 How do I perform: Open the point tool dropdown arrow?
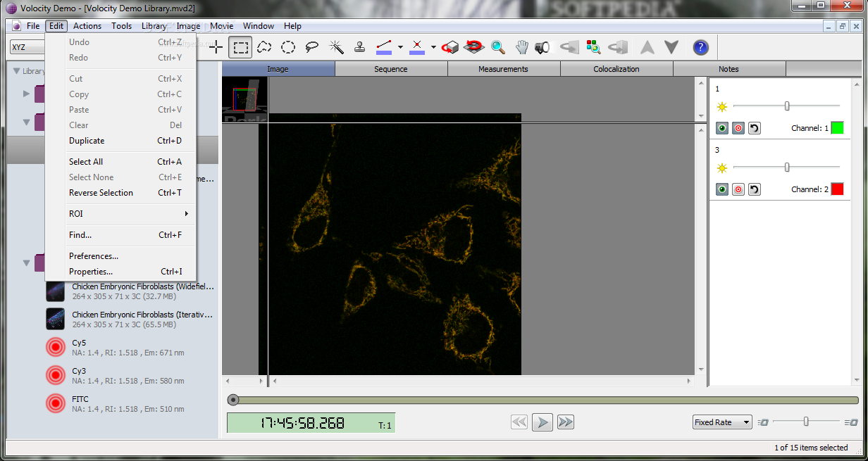pyautogui.click(x=433, y=47)
